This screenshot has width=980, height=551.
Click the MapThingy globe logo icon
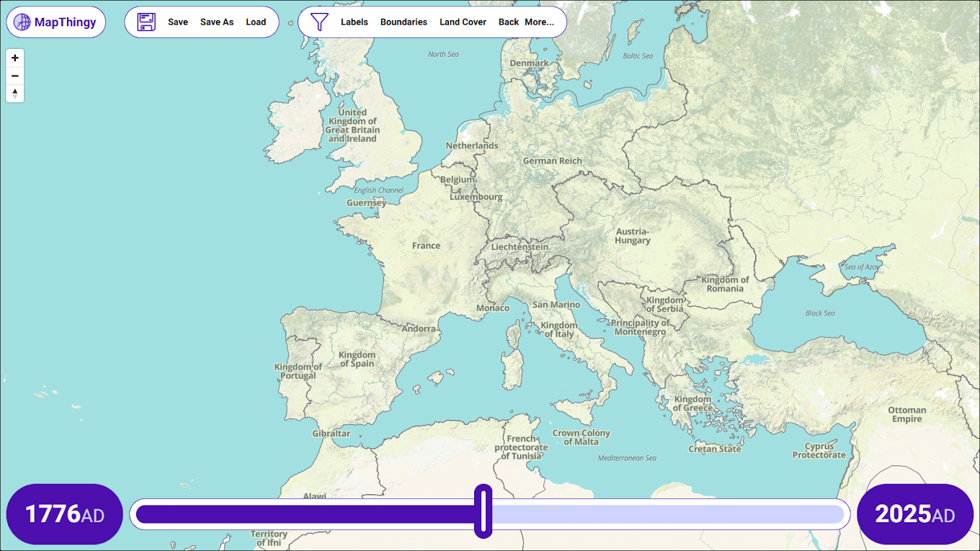pyautogui.click(x=22, y=22)
